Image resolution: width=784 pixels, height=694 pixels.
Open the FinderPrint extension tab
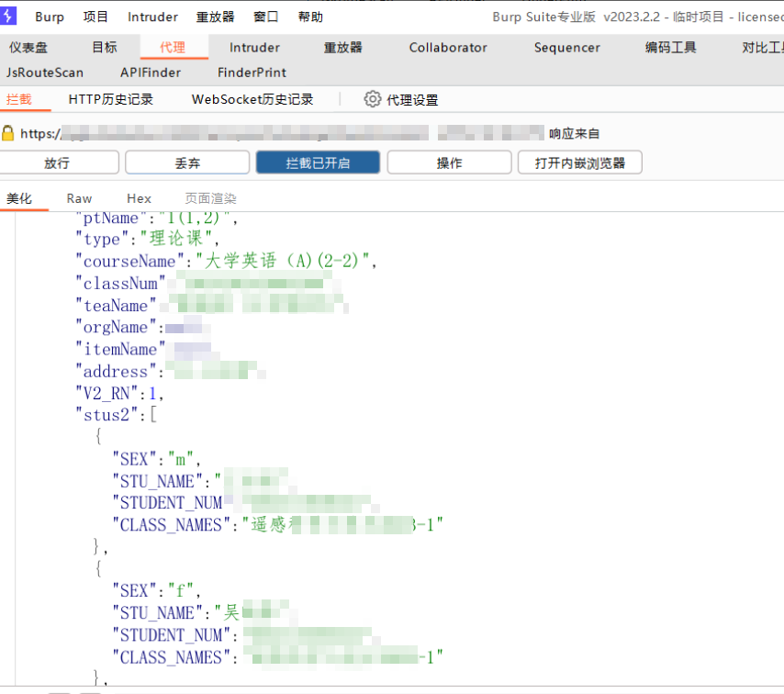(252, 73)
